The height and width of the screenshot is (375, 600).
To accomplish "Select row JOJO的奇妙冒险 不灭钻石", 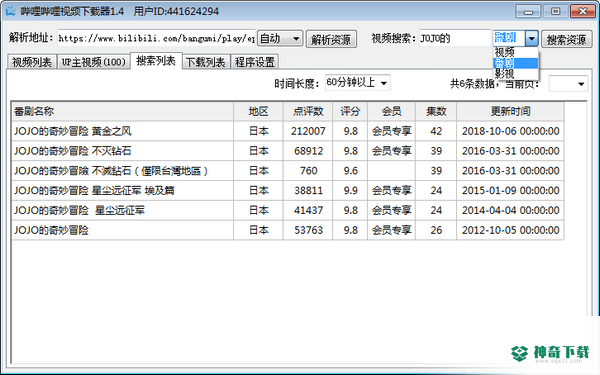I will 288,151.
